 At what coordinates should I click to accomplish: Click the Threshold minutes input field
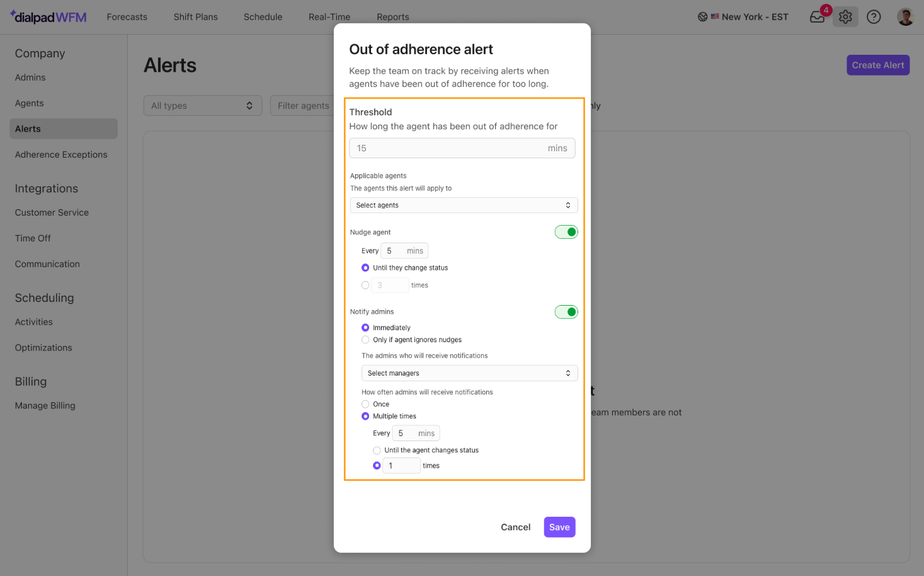coord(462,148)
